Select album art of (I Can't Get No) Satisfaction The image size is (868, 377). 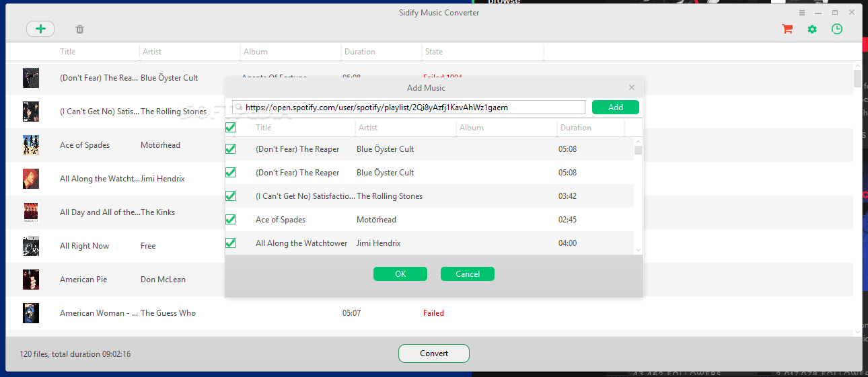tap(31, 112)
